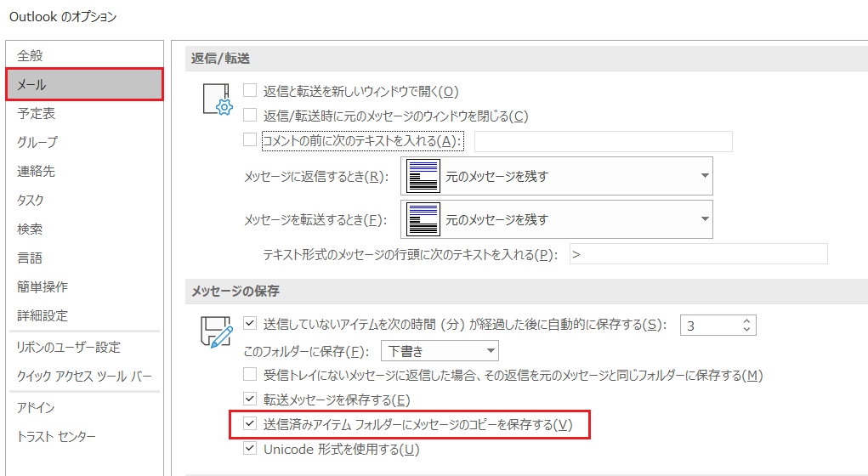Image resolution: width=868 pixels, height=476 pixels.
Task: Click the Outlook のオプション window title
Action: tap(63, 17)
